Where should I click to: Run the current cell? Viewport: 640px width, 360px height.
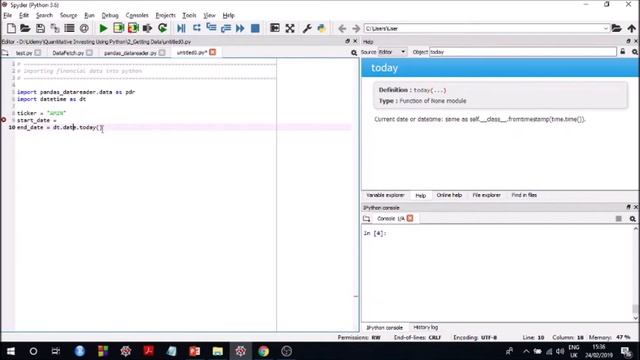[x=118, y=28]
